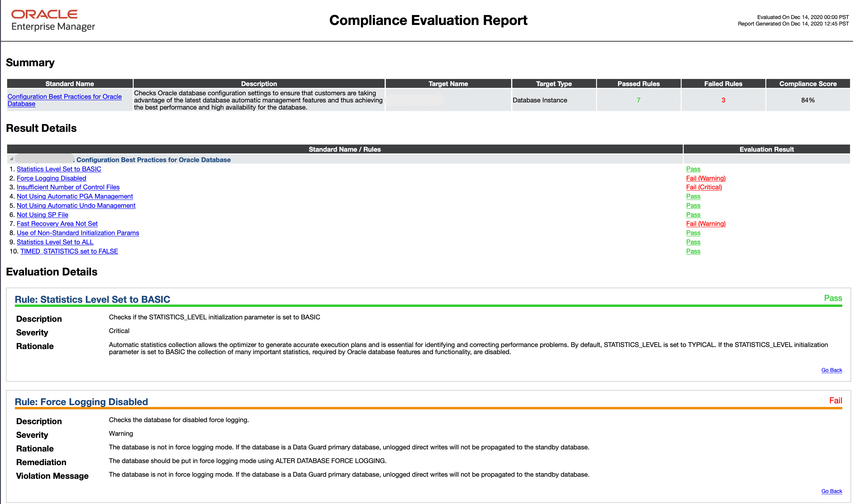The image size is (853, 504).
Task: Click the Evaluated On Dec 14 timestamp
Action: [803, 17]
